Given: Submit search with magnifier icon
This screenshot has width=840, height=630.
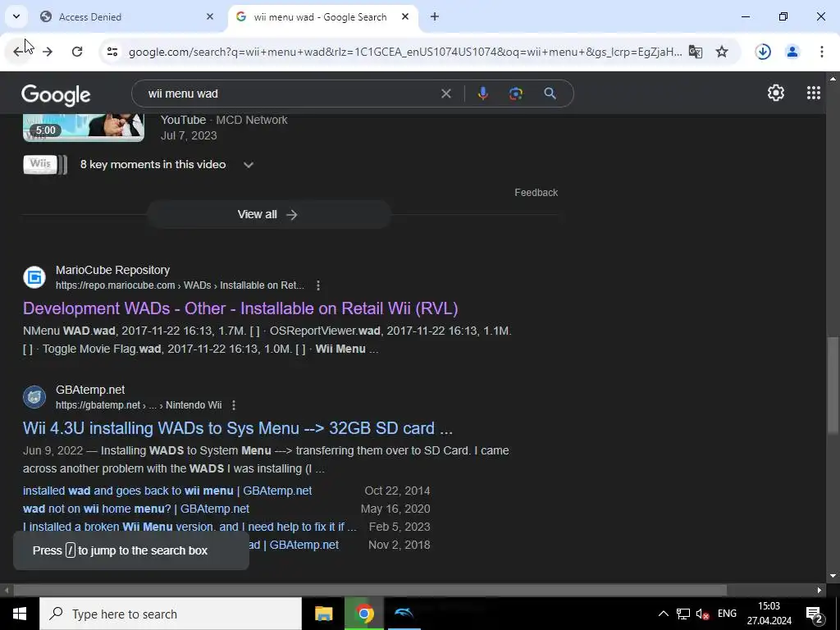Looking at the screenshot, I should click(x=550, y=94).
